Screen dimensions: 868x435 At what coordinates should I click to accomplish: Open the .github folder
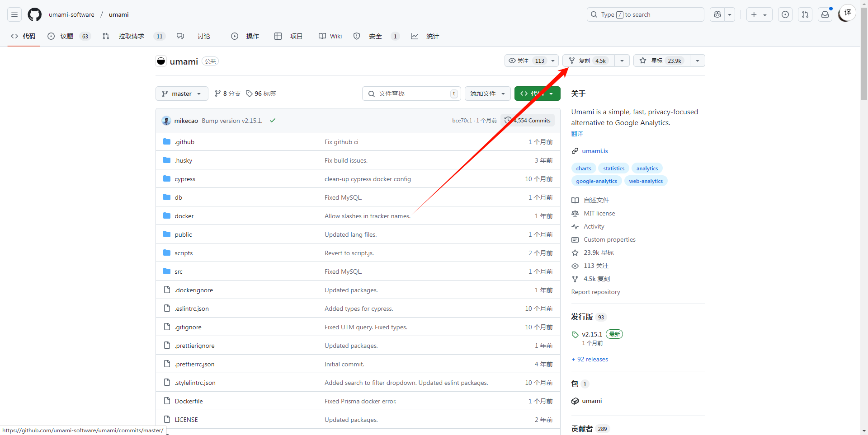184,142
